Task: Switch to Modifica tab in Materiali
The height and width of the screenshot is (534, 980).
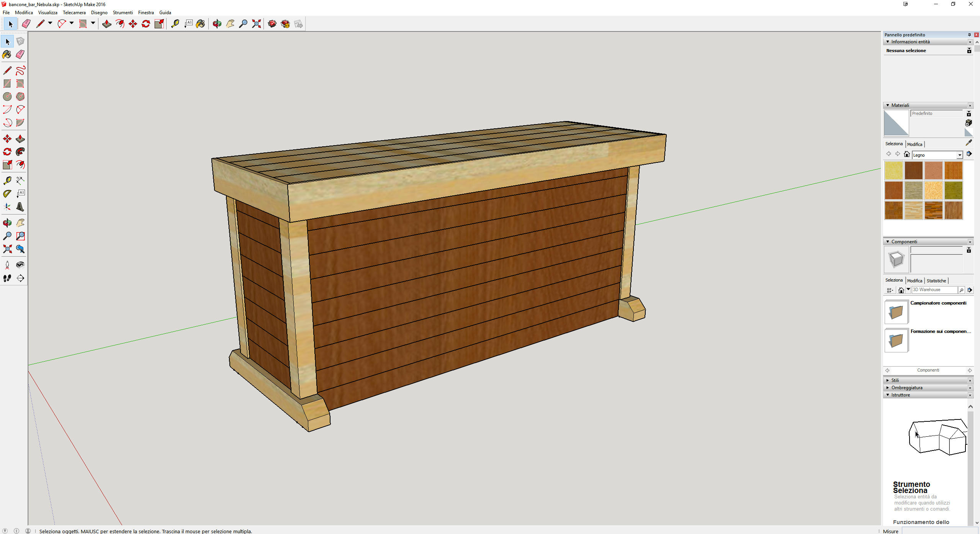Action: tap(915, 144)
